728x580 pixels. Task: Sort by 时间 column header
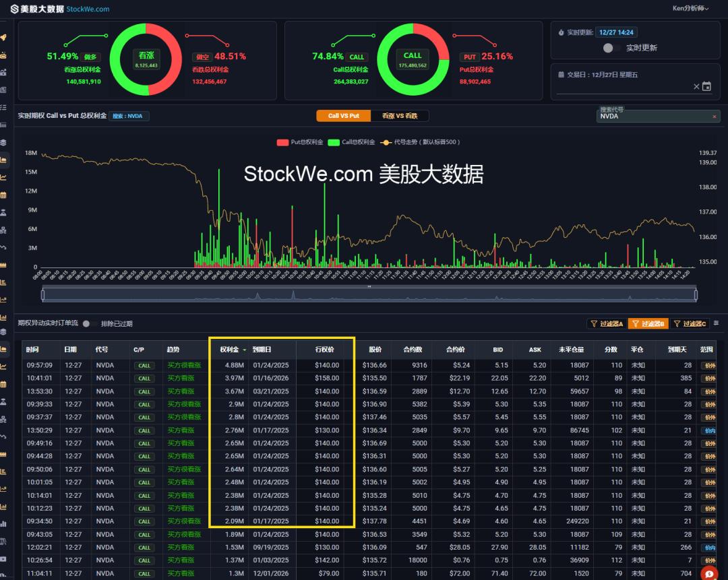click(x=32, y=350)
